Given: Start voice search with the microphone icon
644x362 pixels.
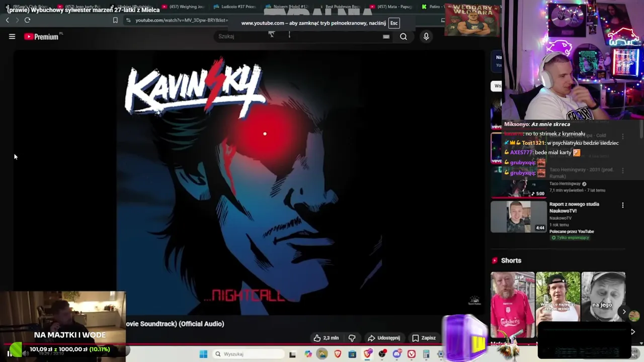Looking at the screenshot, I should 426,36.
